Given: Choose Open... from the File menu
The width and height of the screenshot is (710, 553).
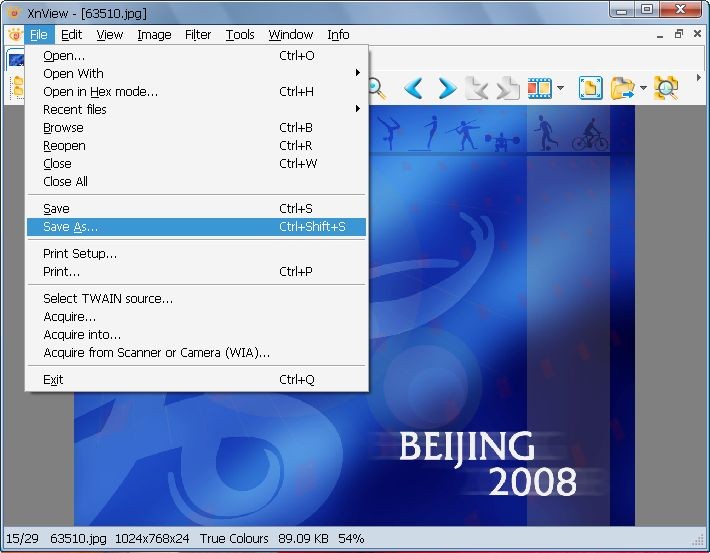Looking at the screenshot, I should 196,55.
